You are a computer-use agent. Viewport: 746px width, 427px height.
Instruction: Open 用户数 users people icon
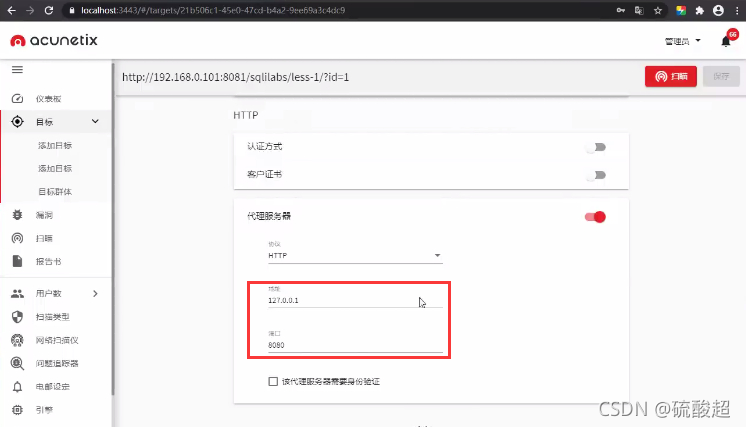pyautogui.click(x=17, y=293)
